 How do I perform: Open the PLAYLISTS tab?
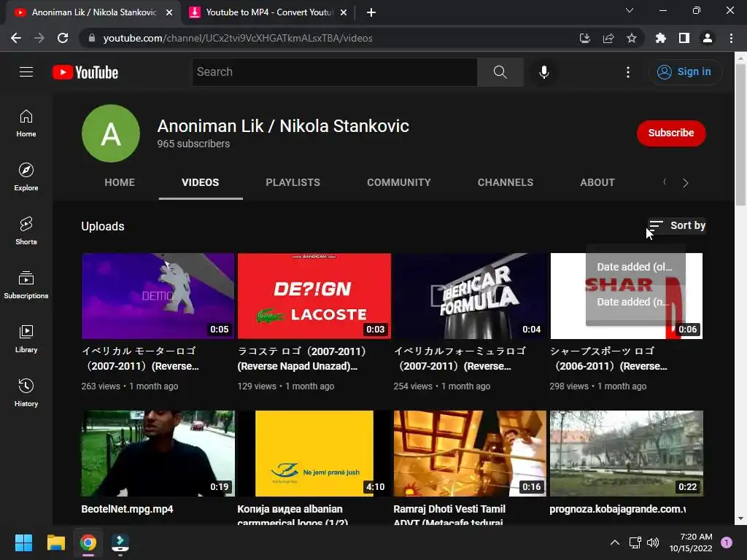coord(293,182)
